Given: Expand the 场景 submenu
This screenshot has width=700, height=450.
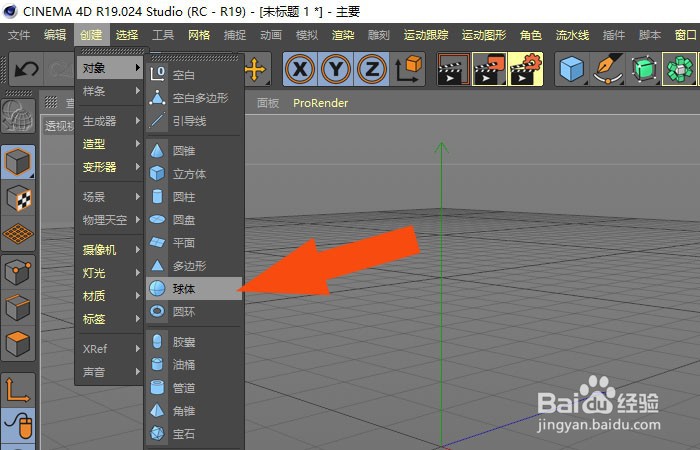Looking at the screenshot, I should [109, 197].
